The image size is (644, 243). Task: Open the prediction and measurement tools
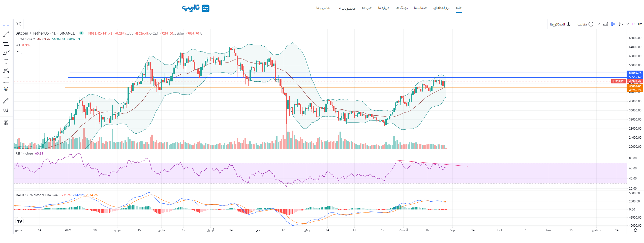[6, 80]
